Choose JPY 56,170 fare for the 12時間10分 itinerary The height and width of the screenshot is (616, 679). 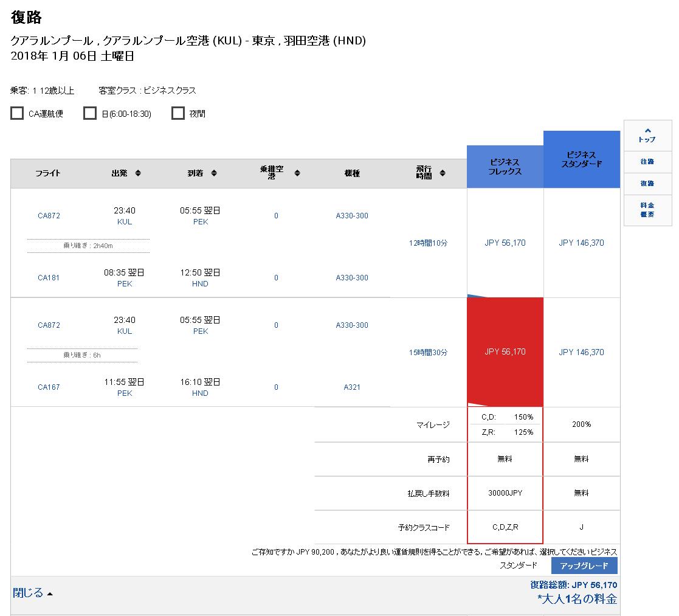[505, 243]
